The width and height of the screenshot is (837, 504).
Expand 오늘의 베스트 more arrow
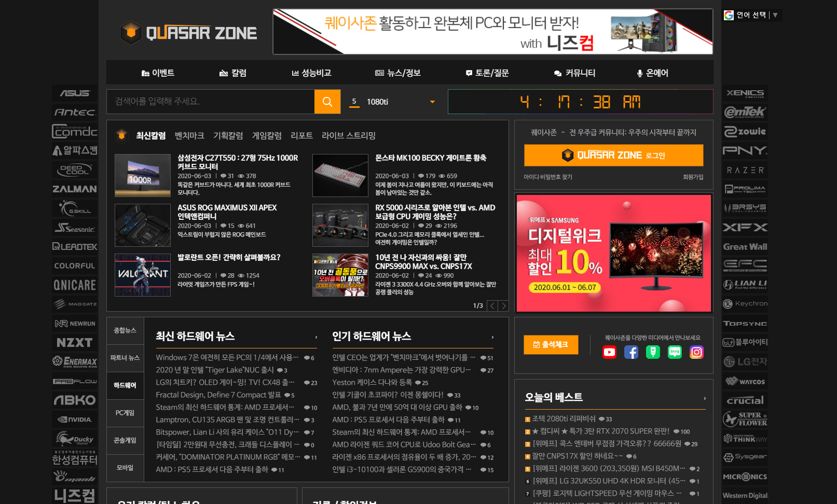point(705,398)
